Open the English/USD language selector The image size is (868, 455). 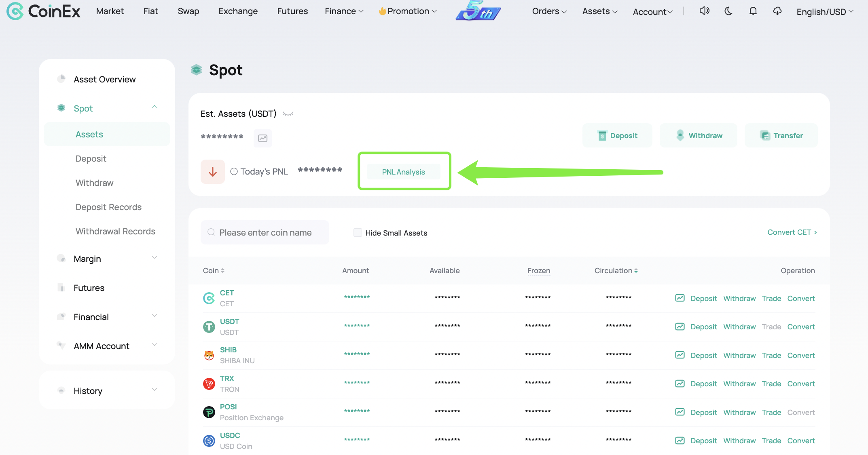click(x=825, y=12)
